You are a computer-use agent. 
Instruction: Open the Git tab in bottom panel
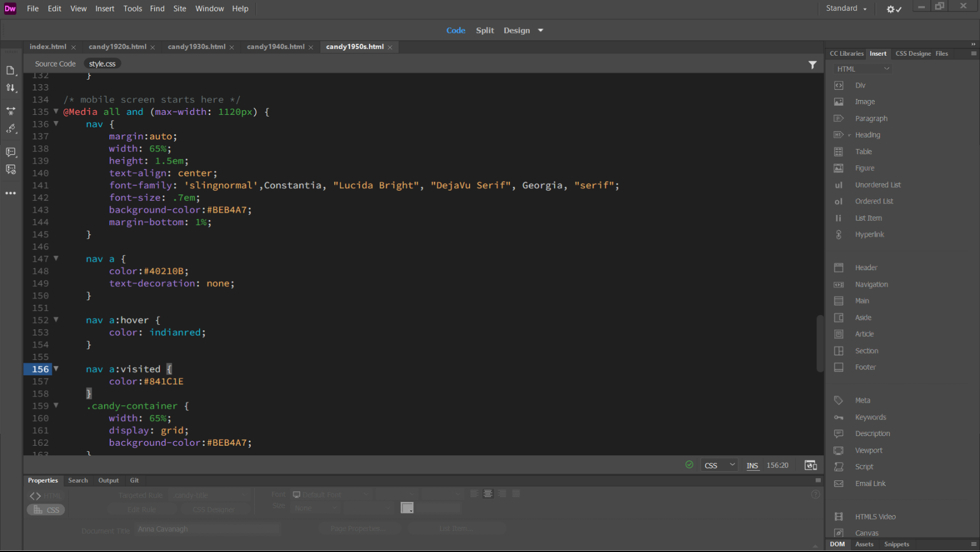pos(134,480)
